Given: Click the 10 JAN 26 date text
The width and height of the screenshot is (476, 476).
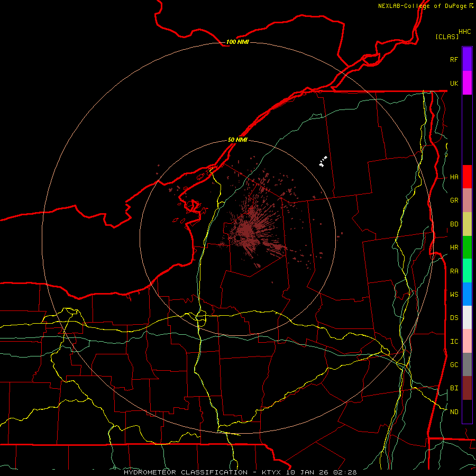Looking at the screenshot, I should [x=308, y=472].
